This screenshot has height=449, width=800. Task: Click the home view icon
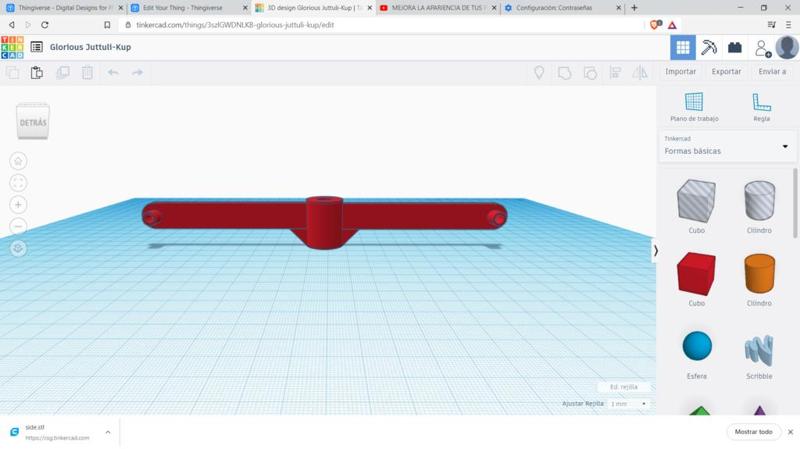point(18,161)
